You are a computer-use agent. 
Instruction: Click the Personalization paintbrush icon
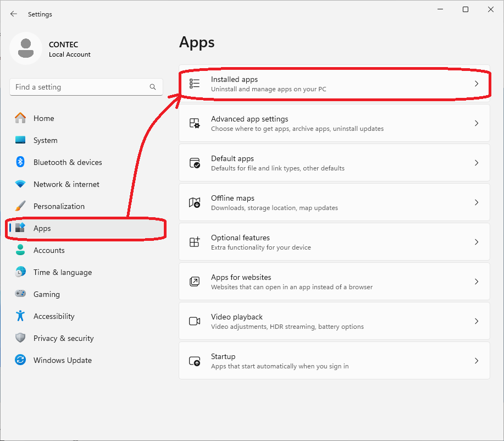click(20, 206)
